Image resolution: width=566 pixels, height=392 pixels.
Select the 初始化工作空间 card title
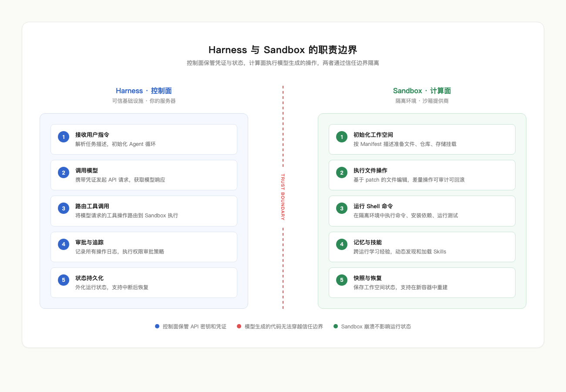coord(373,135)
